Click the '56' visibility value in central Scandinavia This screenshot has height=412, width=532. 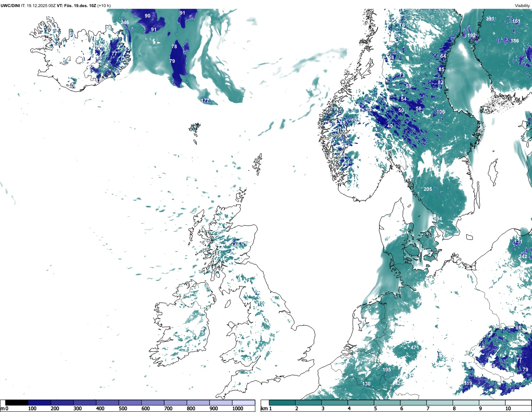pyautogui.click(x=419, y=109)
